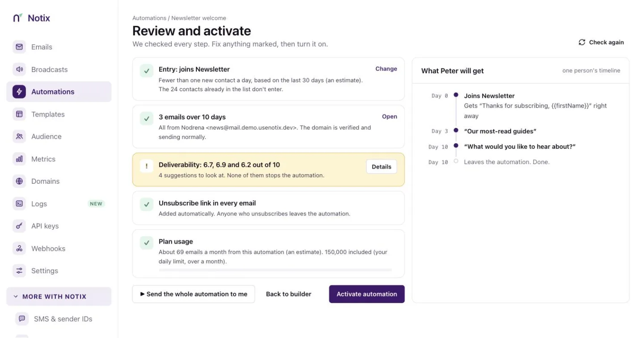Viewport: 644px width, 338px height.
Task: Navigate to Audience
Action: [59, 136]
